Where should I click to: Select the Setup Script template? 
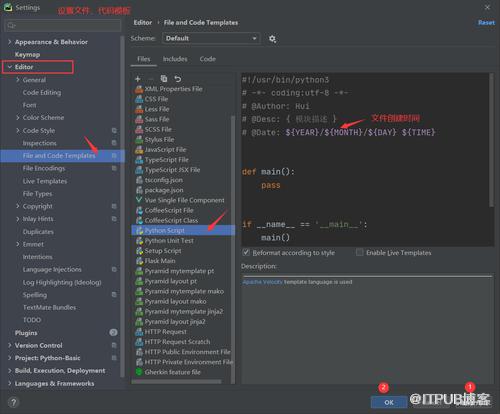[163, 251]
